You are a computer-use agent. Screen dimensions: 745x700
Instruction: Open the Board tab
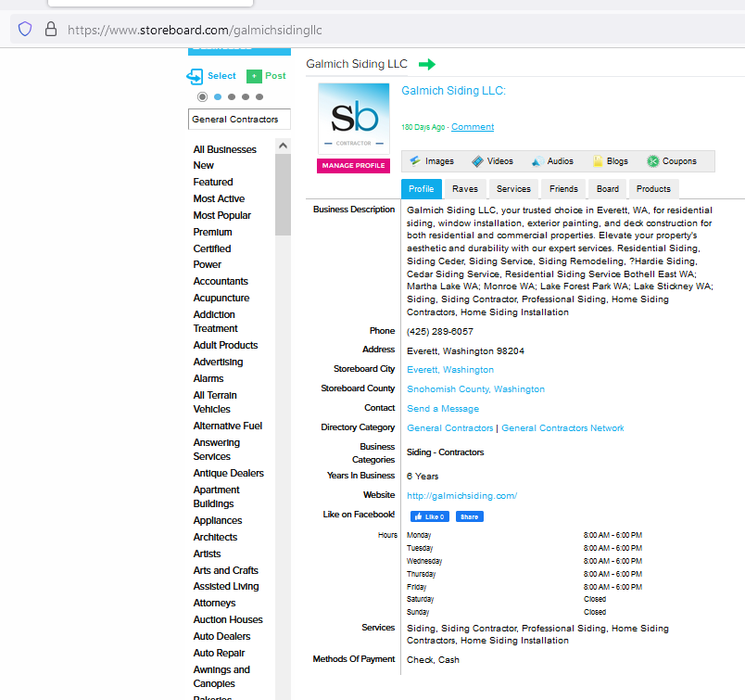point(608,189)
